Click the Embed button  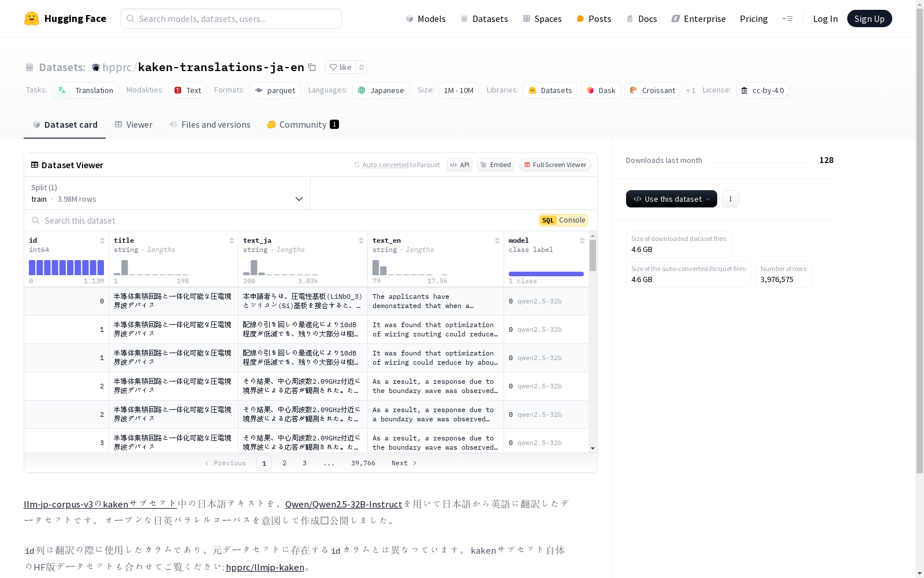pos(495,165)
